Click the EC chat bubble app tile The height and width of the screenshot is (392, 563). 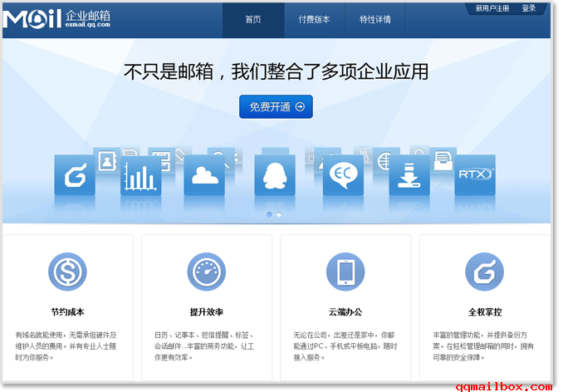(343, 175)
